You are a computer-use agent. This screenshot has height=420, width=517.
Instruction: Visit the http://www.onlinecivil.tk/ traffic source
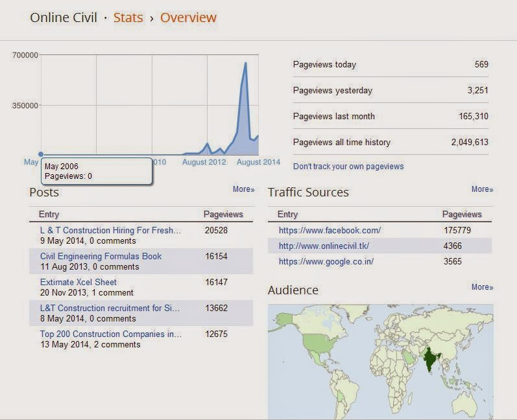click(324, 246)
